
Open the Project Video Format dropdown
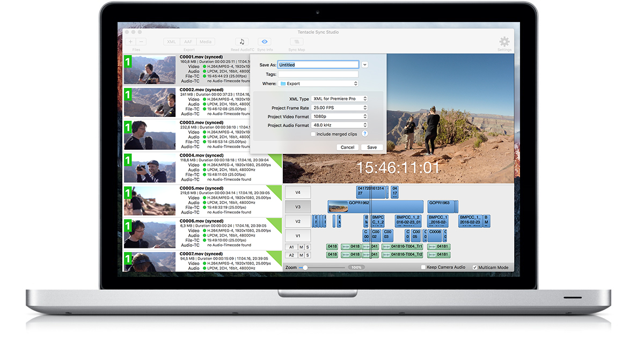[x=339, y=116]
